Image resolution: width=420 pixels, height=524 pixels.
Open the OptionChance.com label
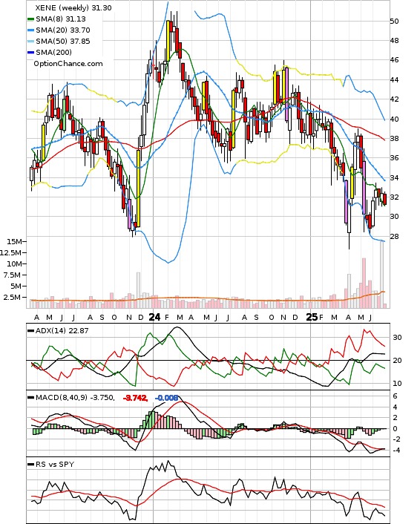click(68, 64)
